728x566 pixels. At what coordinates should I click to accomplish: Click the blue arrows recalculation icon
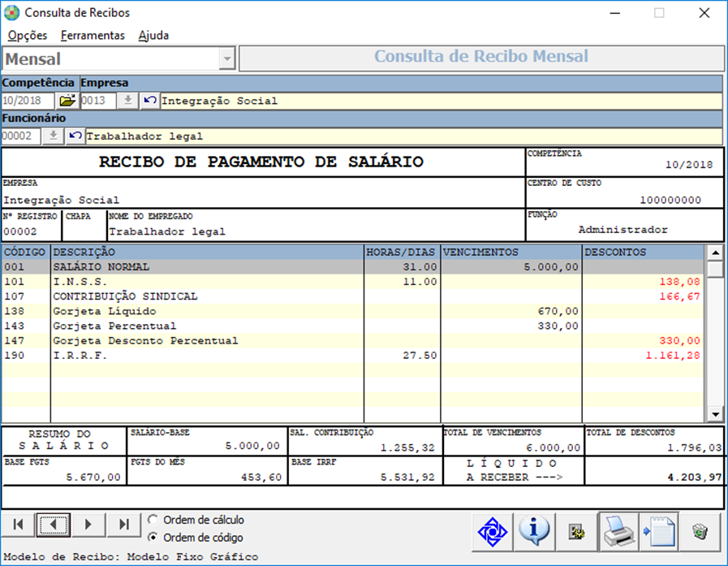(x=492, y=532)
